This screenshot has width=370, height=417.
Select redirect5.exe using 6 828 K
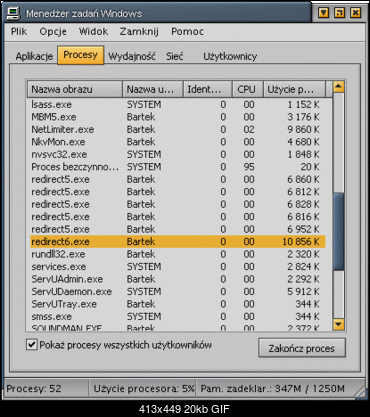point(177,204)
